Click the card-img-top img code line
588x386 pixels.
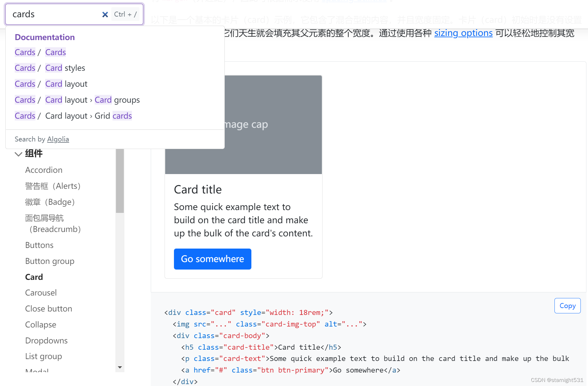pos(270,324)
